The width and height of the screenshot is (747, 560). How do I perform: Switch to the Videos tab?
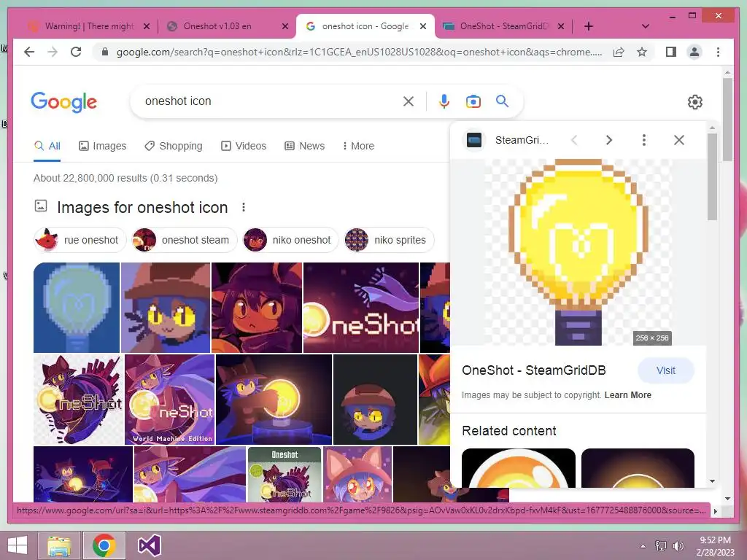[244, 146]
